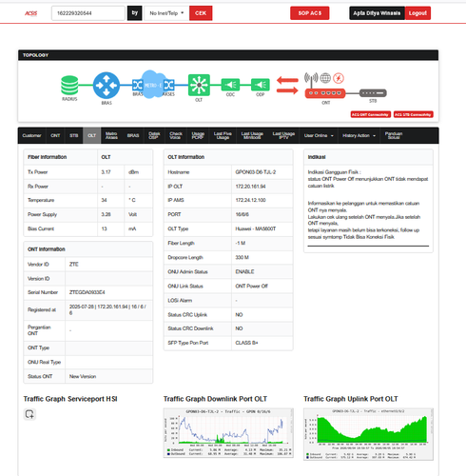Viewport: 466px width, 476px height.
Task: Open the Panduan Solusi tab
Action: [x=394, y=135]
